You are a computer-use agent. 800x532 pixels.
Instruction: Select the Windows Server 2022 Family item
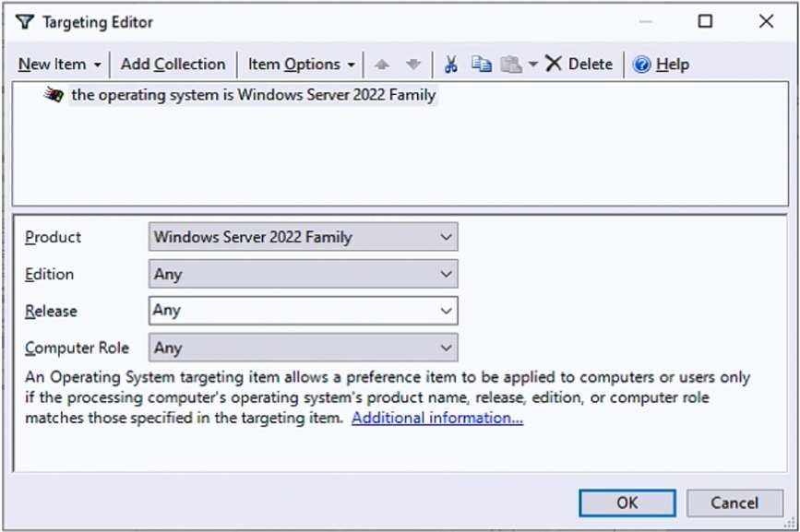254,95
